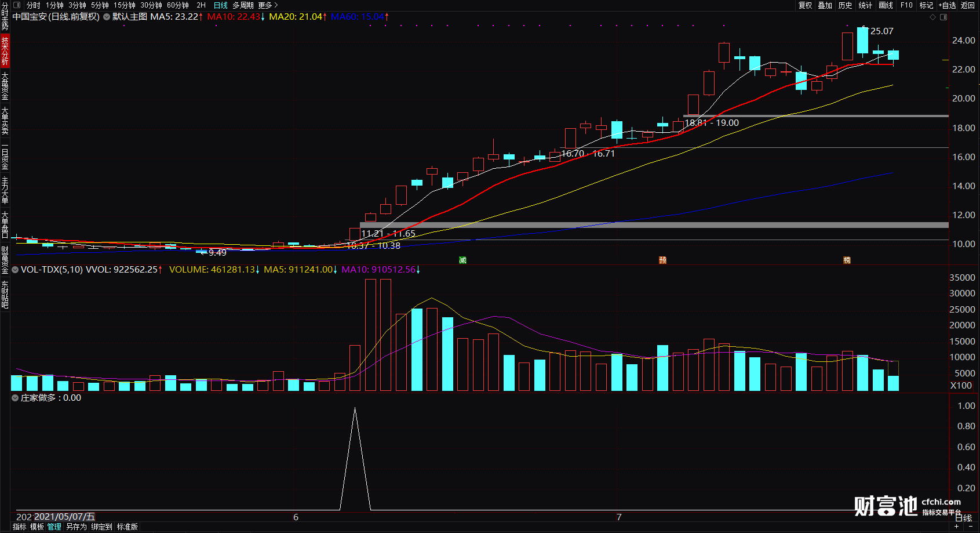Select the 15分钟 period tab
Image resolution: width=980 pixels, height=533 pixels.
pyautogui.click(x=125, y=5)
